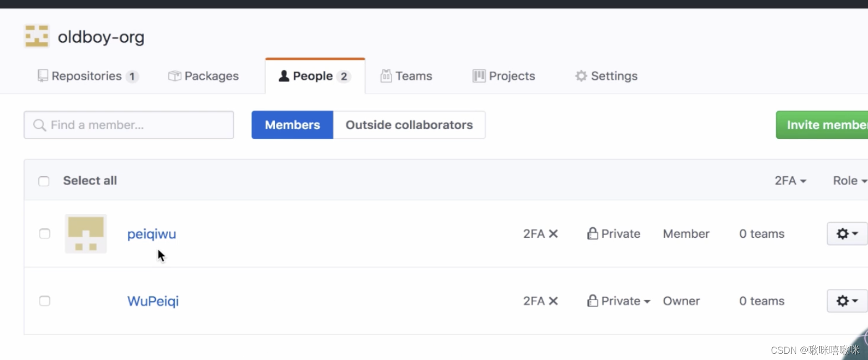Check the box for WuPeiqi
The image size is (868, 360).
coord(45,301)
